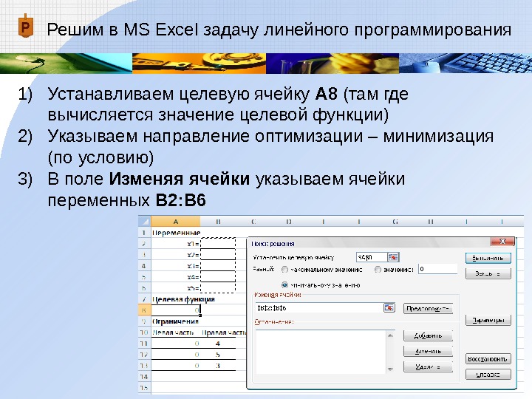Image resolution: width=532 pixels, height=399 pixels.
Task: Click the Select All corner of the spreadsheet
Action: (x=145, y=222)
